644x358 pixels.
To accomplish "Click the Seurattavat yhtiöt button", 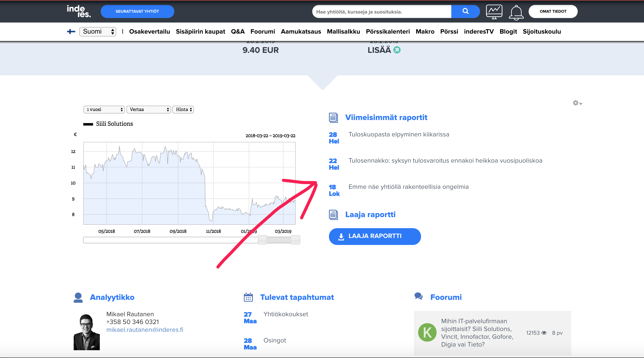I will pyautogui.click(x=137, y=11).
